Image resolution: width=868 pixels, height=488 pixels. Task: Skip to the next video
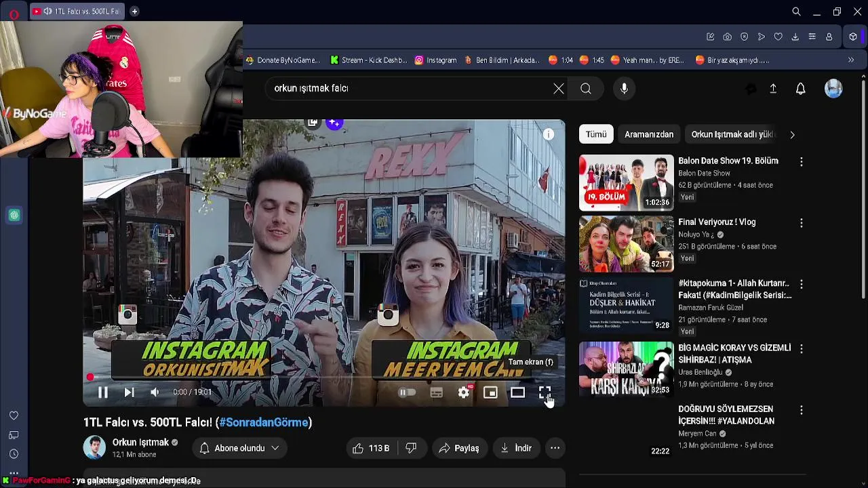click(129, 392)
